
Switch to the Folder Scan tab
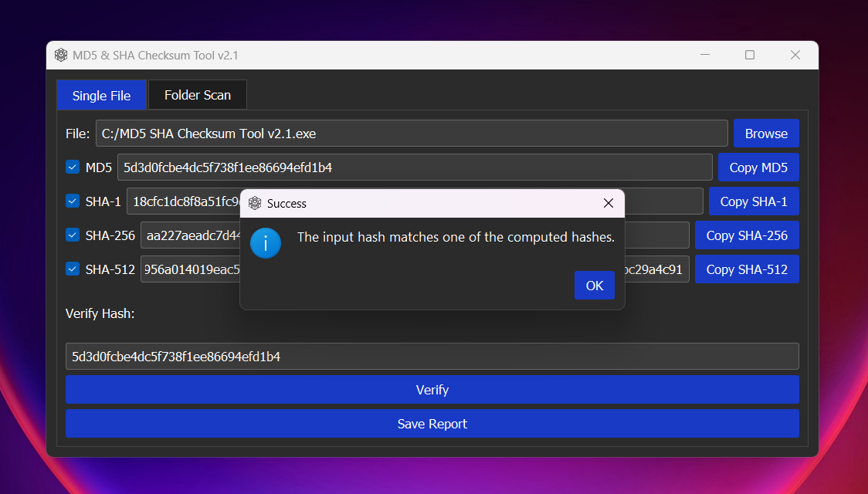[x=198, y=95]
